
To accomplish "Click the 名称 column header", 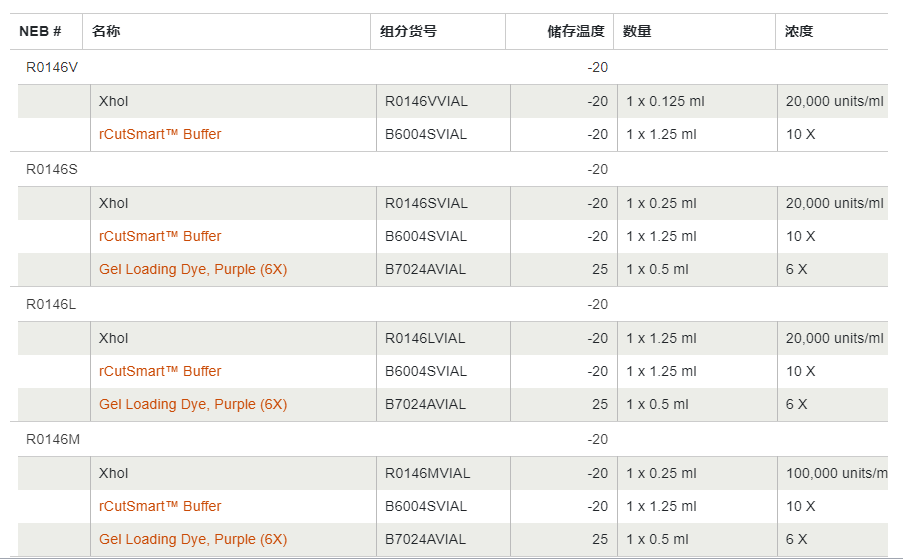I will pyautogui.click(x=106, y=31).
